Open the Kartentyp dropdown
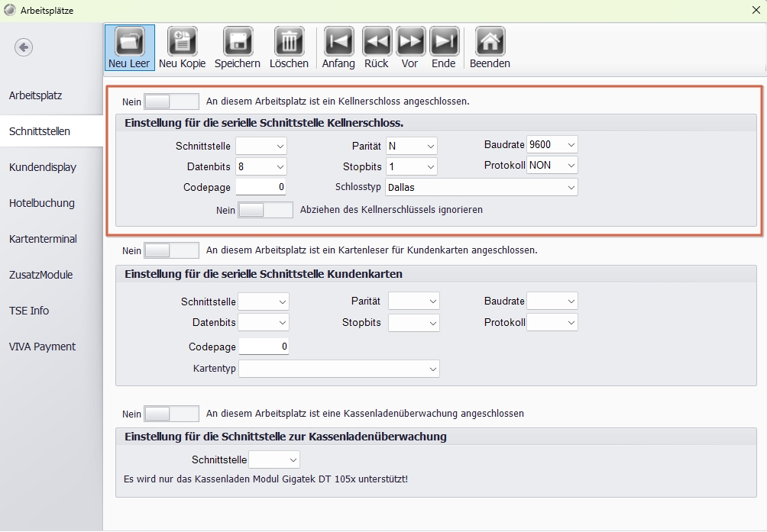767x532 pixels. (x=339, y=369)
